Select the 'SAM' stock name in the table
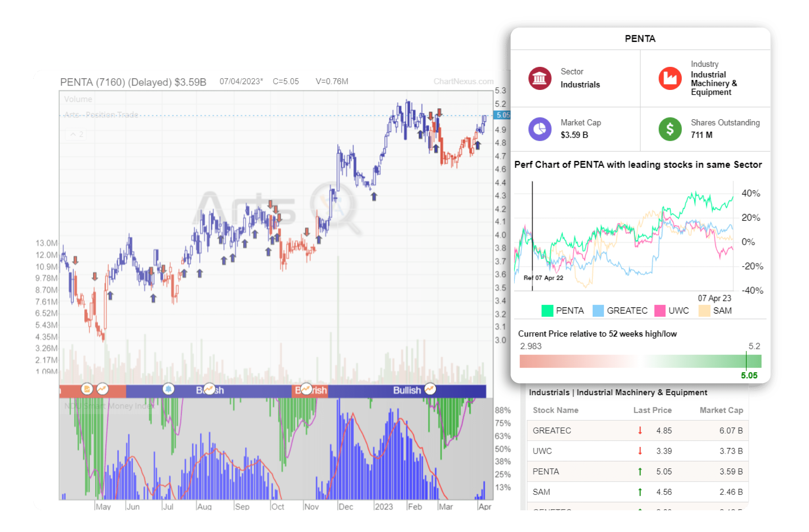This screenshot has width=809, height=532. [541, 492]
